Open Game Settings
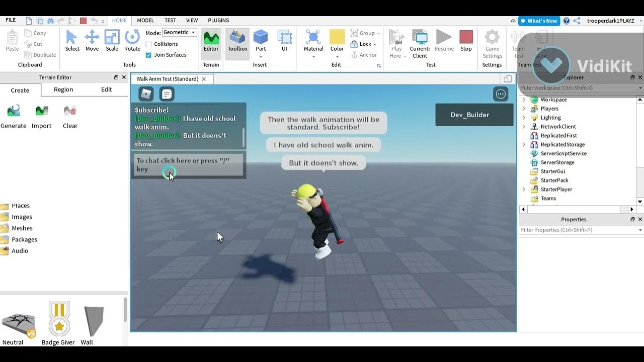644x362 pixels. (492, 44)
